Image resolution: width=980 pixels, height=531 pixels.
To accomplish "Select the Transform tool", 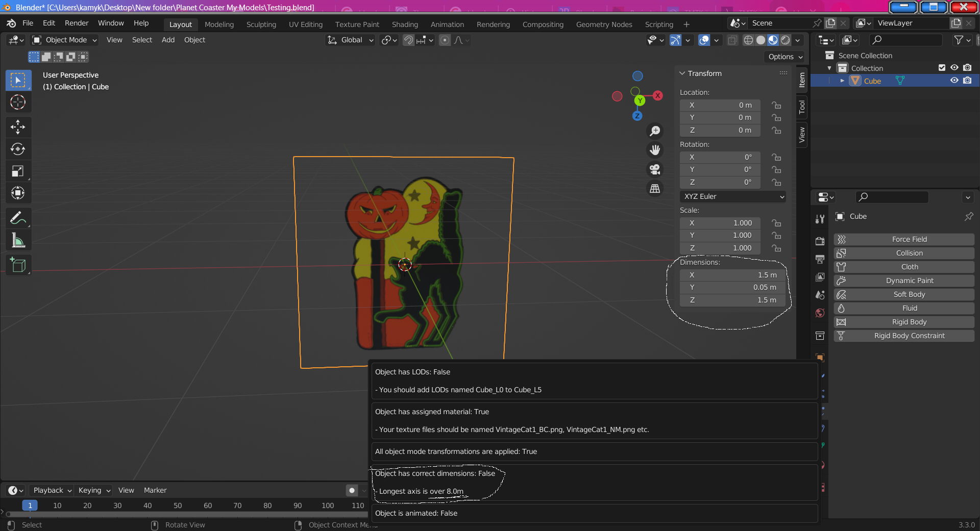I will 18,193.
